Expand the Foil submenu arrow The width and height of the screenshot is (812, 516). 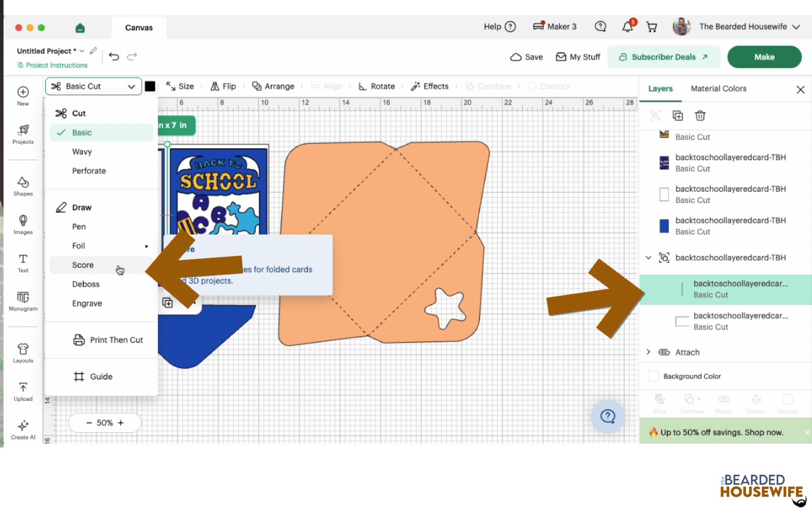point(147,246)
